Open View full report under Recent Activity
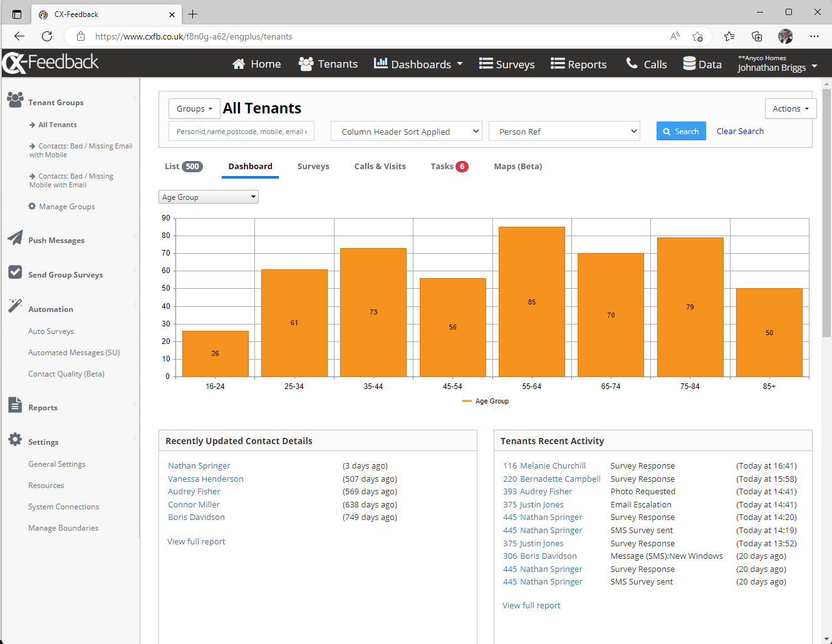 tap(531, 605)
